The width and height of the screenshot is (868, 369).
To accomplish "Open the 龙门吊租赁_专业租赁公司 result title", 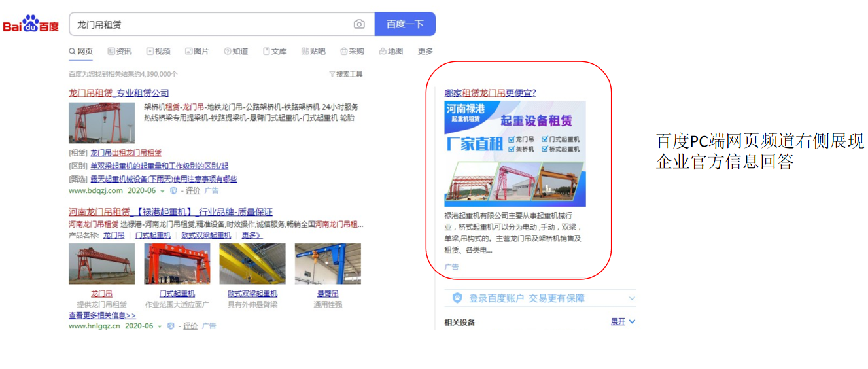I will point(118,93).
